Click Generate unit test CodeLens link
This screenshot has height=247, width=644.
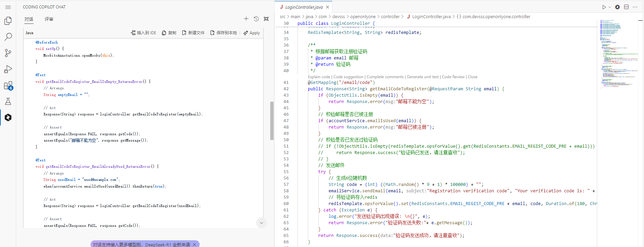tap(423, 77)
